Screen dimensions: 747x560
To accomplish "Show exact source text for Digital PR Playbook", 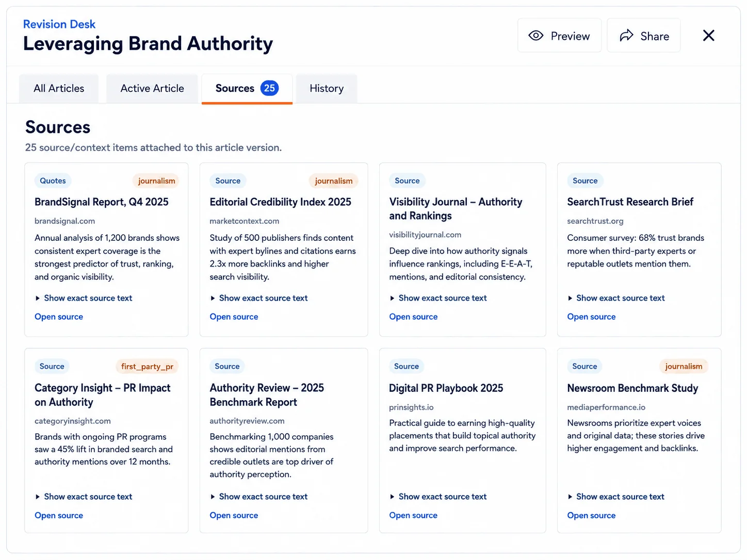I will pos(438,497).
